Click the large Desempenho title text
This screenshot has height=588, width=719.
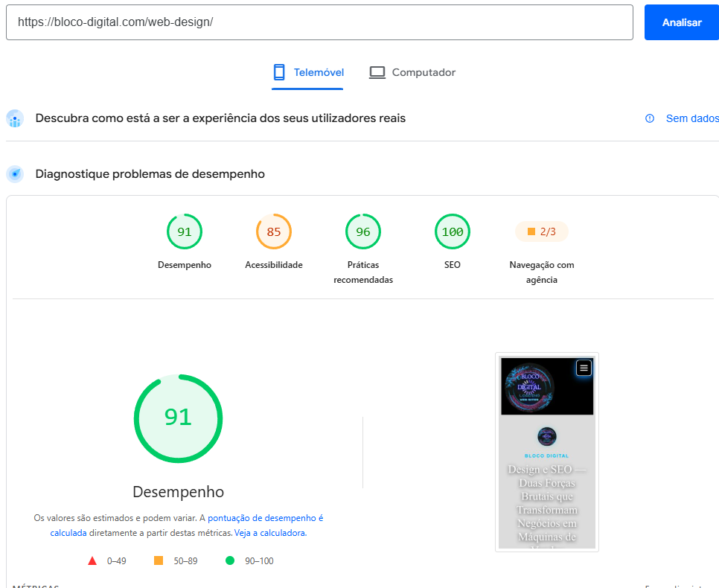pyautogui.click(x=179, y=492)
